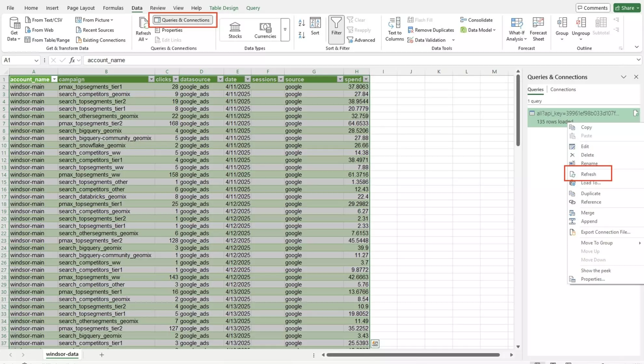Switch to the Connections tab in the pane
Viewport: 644px width, 364px height.
pyautogui.click(x=563, y=89)
